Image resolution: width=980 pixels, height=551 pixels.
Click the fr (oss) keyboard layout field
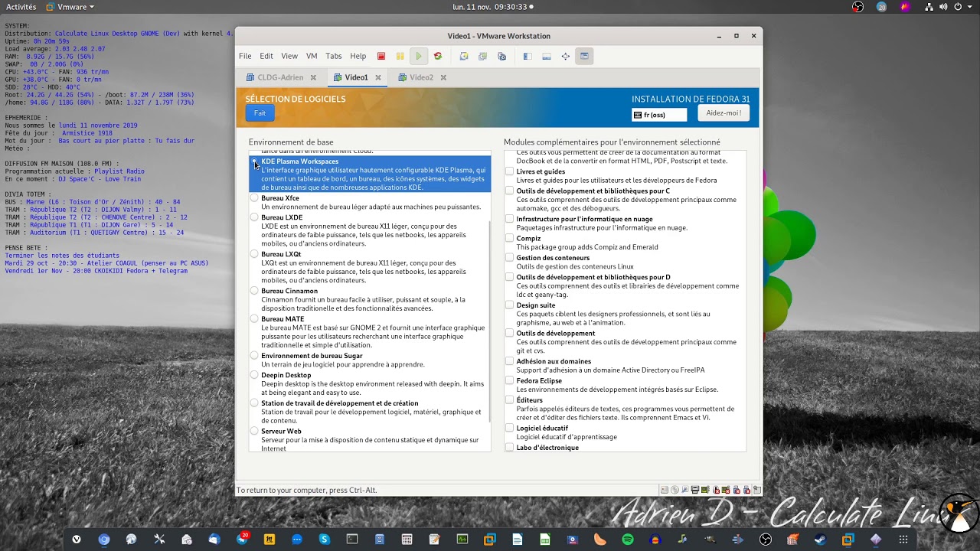(x=659, y=115)
